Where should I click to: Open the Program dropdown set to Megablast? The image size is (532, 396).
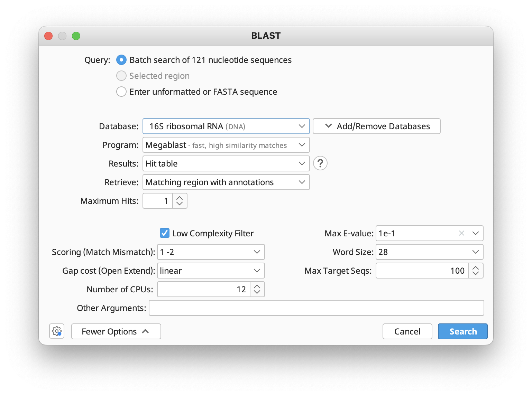(226, 145)
